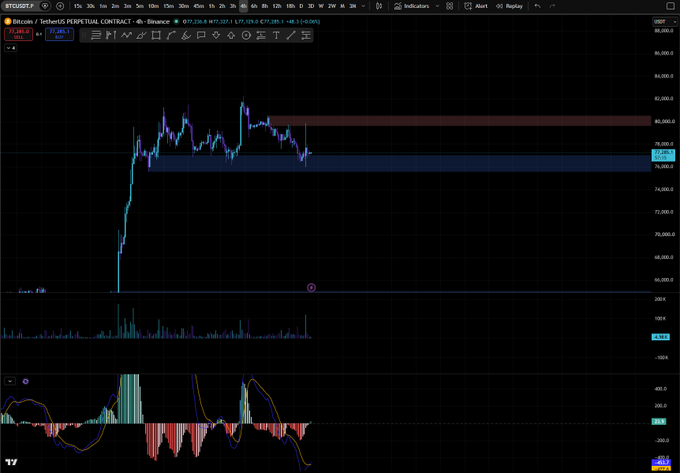Click the lightning event marker on chart
Screen dimensions: 680x473
coord(311,287)
